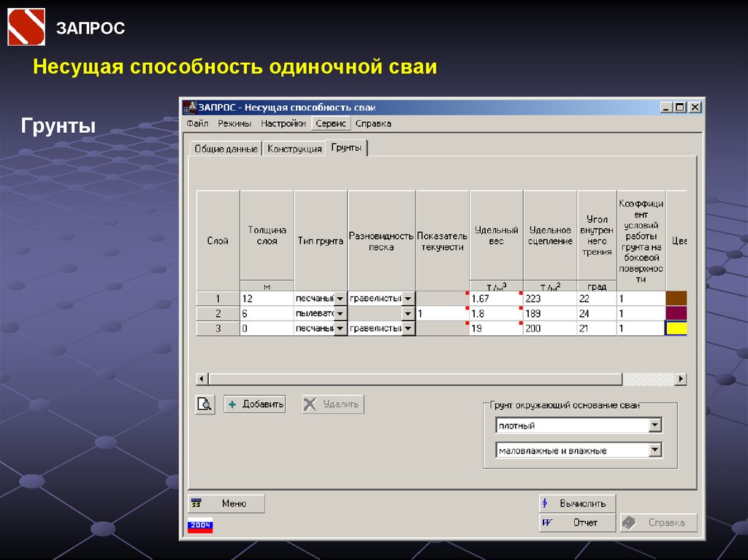Open the маловлажные и влажные dropdown
Image resolution: width=748 pixels, height=560 pixels.
click(654, 450)
